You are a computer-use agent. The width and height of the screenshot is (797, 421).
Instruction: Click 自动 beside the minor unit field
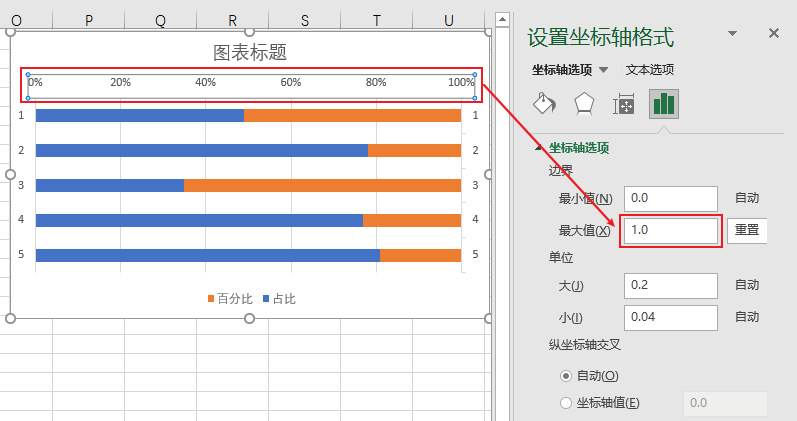(747, 317)
